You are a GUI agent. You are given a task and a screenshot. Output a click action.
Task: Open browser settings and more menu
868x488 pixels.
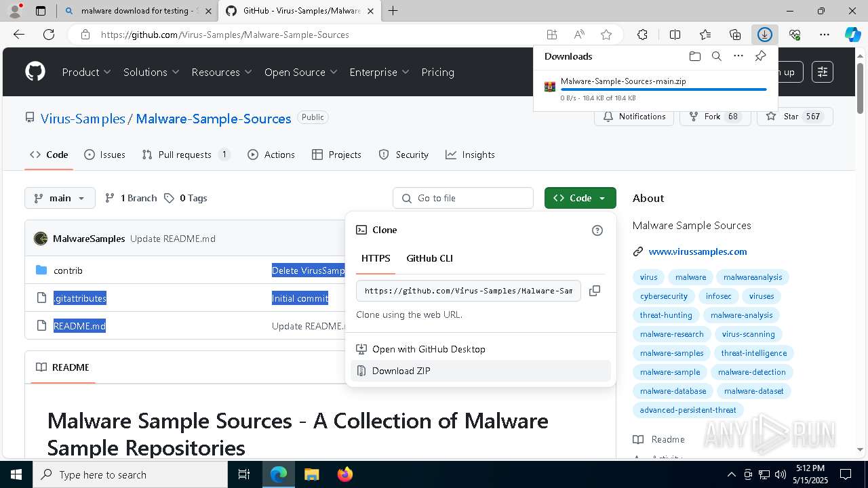825,35
